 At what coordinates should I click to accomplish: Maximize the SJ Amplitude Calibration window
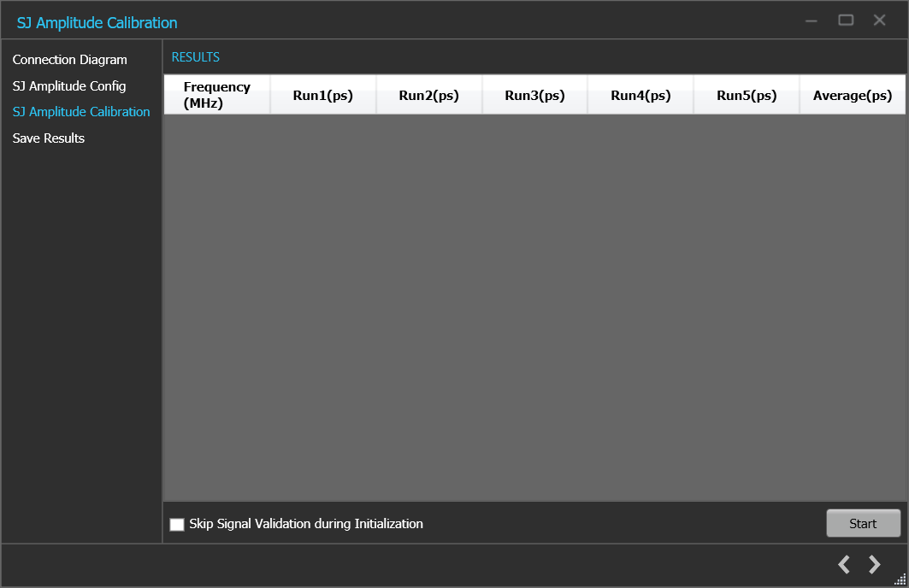coord(846,20)
